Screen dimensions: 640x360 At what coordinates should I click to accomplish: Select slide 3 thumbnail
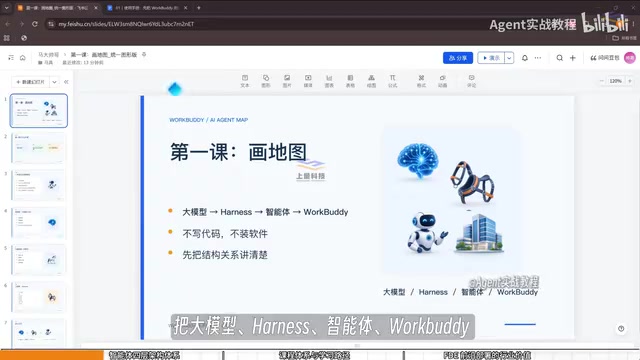click(38, 185)
